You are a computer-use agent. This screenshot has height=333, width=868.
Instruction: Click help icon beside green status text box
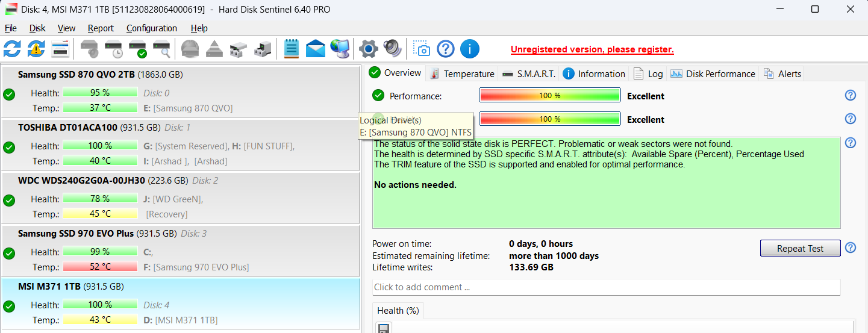[851, 143]
